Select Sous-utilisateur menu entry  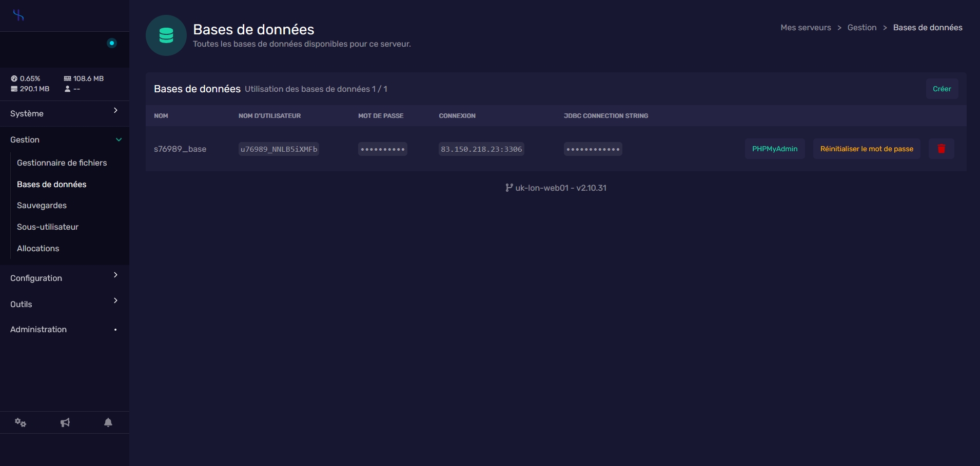48,227
